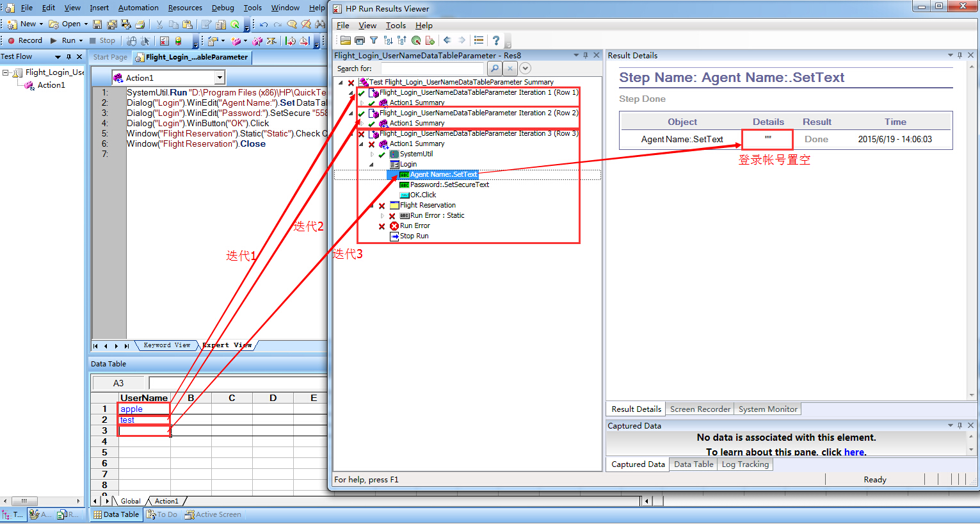This screenshot has height=524, width=980.
Task: Toggle the pin on Result Details pane
Action: click(960, 56)
